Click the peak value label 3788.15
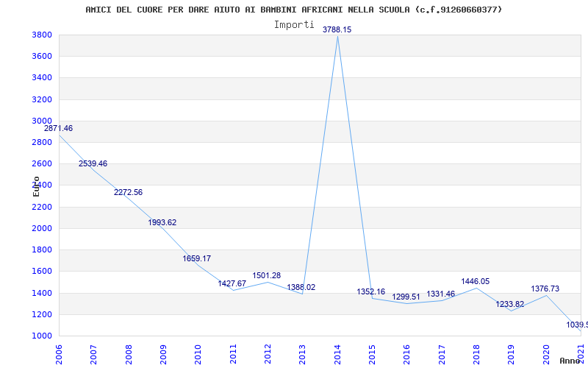 point(337,29)
